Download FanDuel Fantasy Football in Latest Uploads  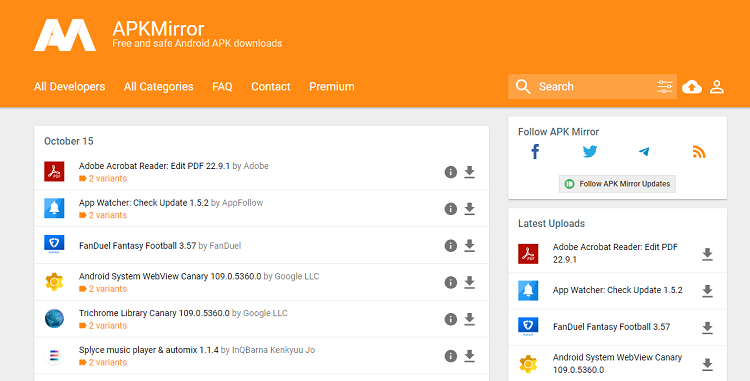coord(707,328)
